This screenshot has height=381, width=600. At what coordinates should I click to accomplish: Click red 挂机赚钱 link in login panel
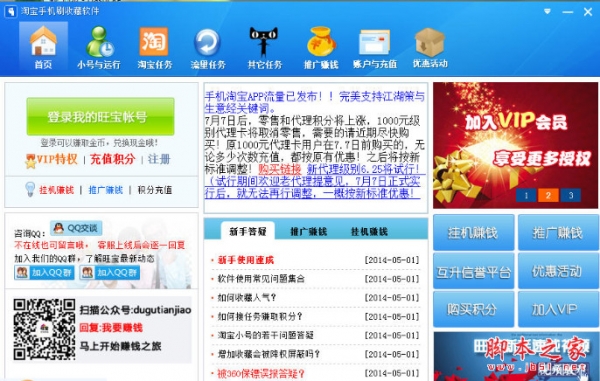pos(56,190)
